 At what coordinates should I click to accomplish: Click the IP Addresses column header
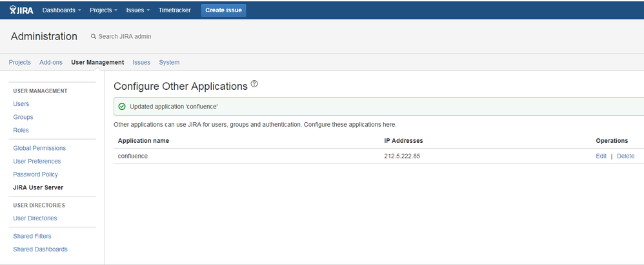click(x=403, y=141)
